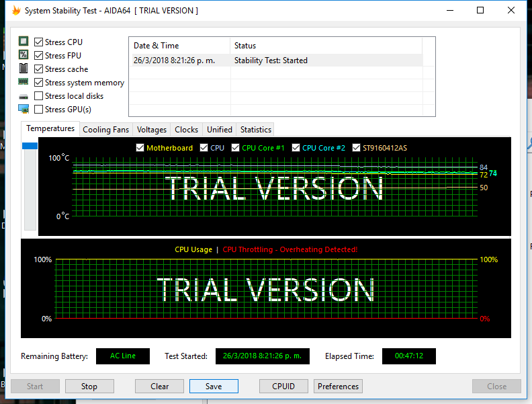The image size is (532, 404).
Task: Hide the ST9160412AS disk temperature line
Action: tap(356, 148)
